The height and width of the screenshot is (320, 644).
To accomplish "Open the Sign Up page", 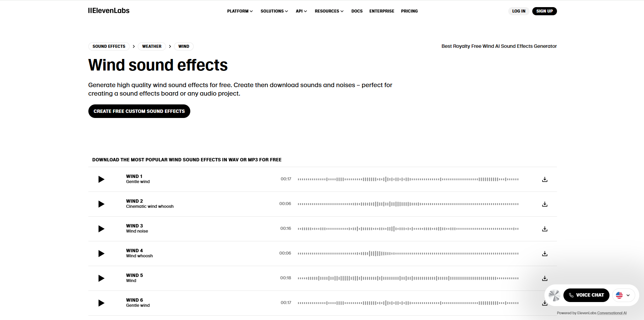I will point(544,11).
